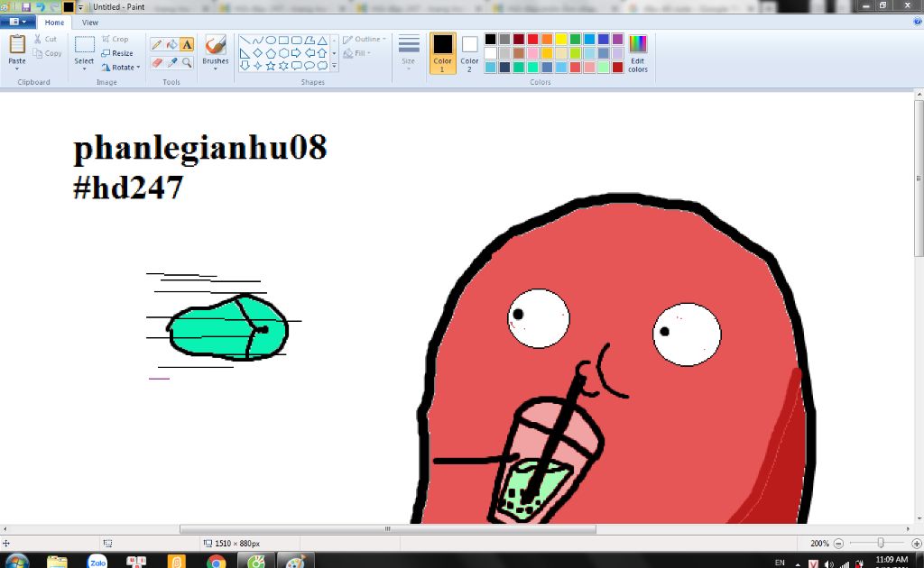Click the horizontal scrollbar thumb
Image resolution: width=924 pixels, height=568 pixels.
(x=387, y=528)
